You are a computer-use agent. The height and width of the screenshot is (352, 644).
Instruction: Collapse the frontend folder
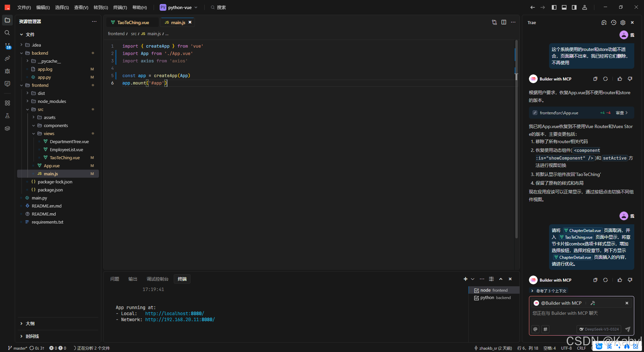21,85
